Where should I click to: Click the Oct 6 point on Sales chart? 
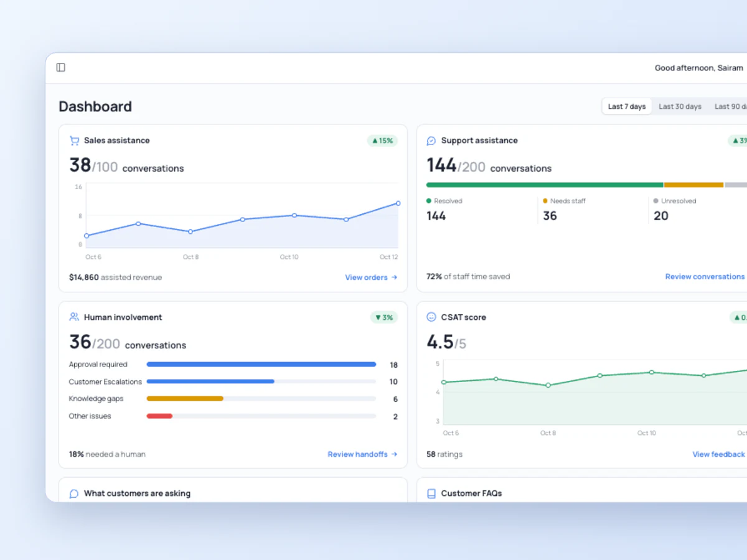pyautogui.click(x=87, y=236)
